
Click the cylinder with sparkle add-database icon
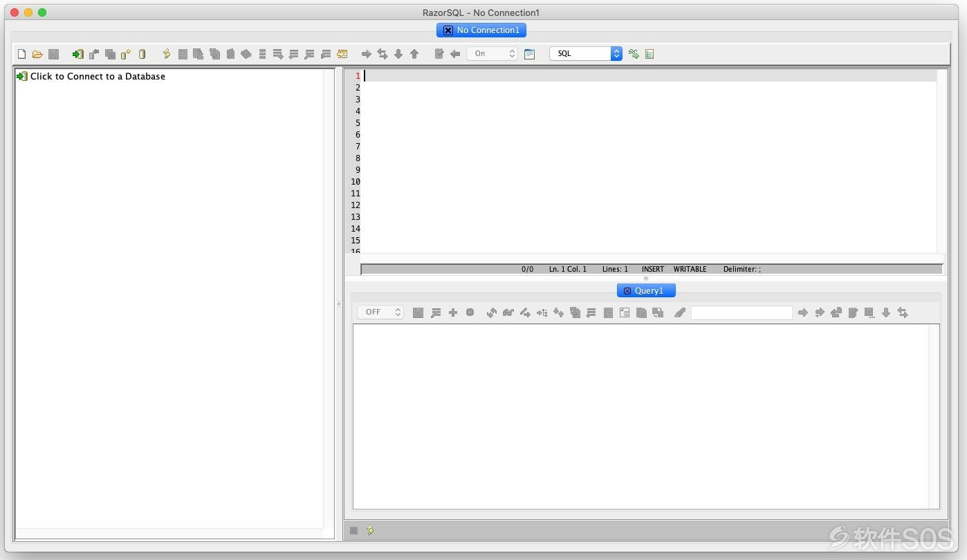point(126,54)
